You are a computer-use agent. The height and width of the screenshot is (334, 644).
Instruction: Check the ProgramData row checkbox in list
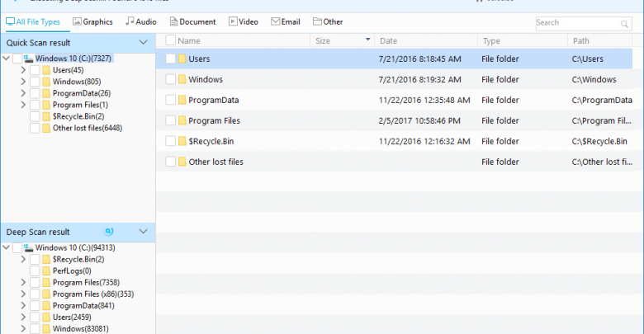coord(170,100)
